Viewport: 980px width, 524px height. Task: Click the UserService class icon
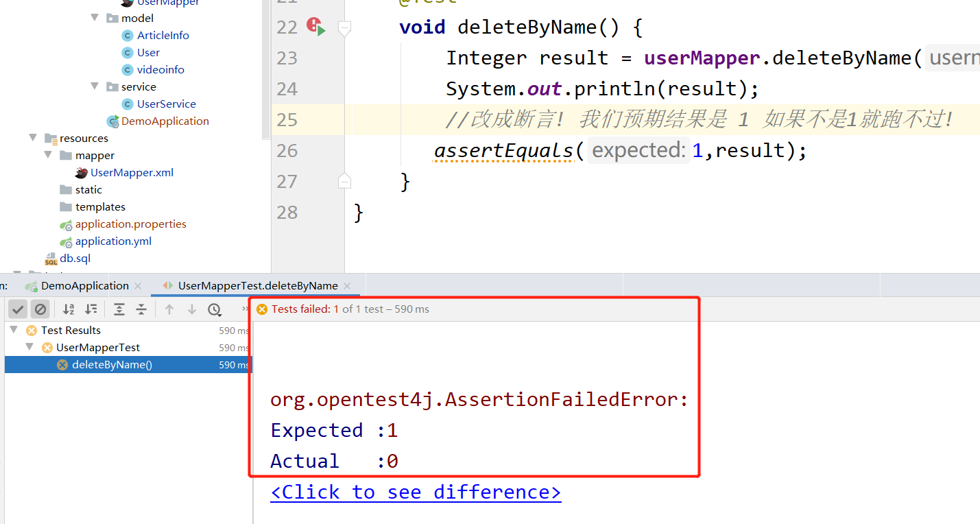pos(127,104)
